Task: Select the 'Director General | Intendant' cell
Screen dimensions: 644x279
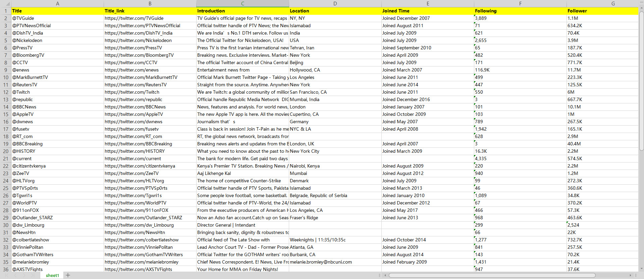Action: [x=243, y=225]
